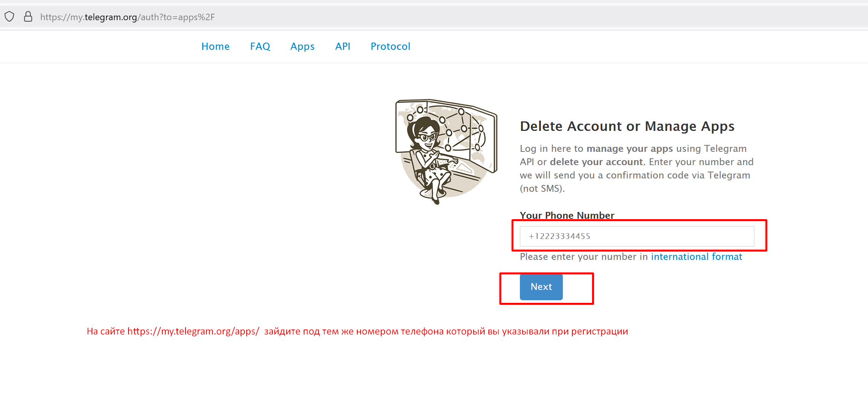Click the bold "manage your apps" text
Screen dimensions: 868x398
click(x=629, y=149)
